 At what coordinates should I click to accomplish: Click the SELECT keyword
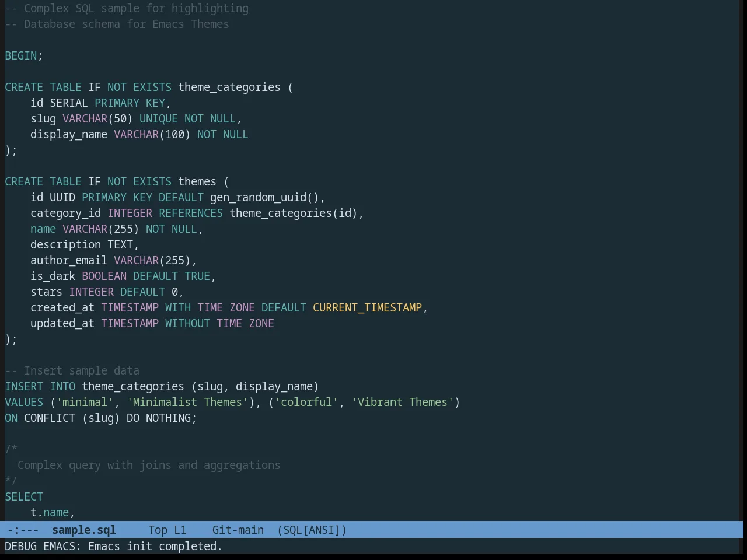click(x=24, y=496)
